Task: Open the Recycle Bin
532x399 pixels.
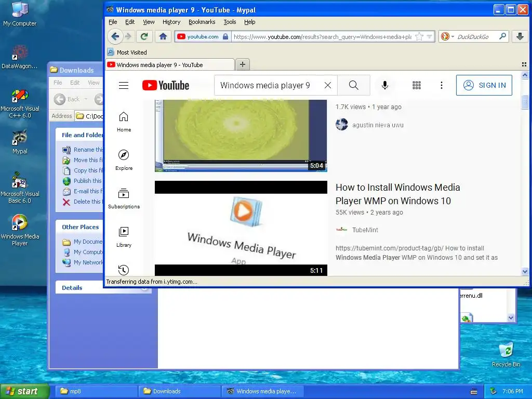Action: click(x=506, y=354)
